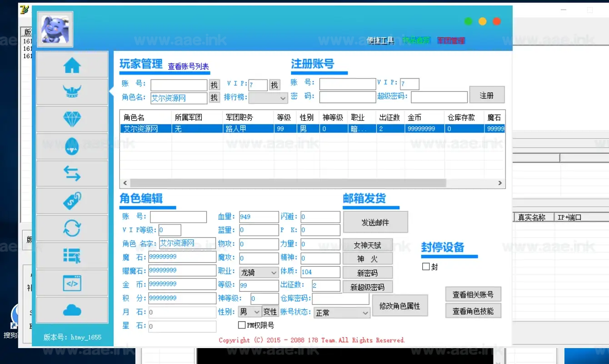Select the viking helmet sidebar icon

coord(72,92)
